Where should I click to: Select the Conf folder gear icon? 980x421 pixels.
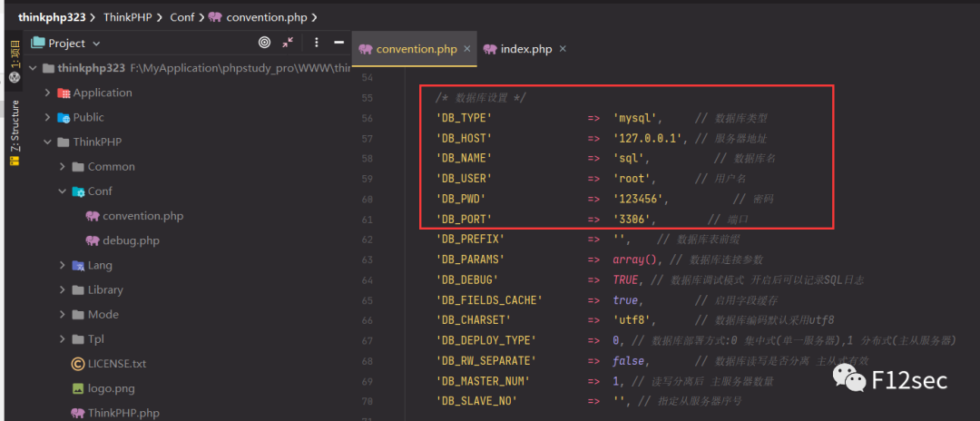(x=78, y=191)
